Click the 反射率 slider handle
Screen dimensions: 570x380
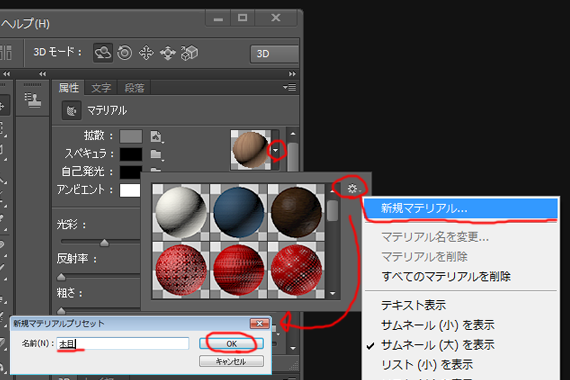pos(61,277)
